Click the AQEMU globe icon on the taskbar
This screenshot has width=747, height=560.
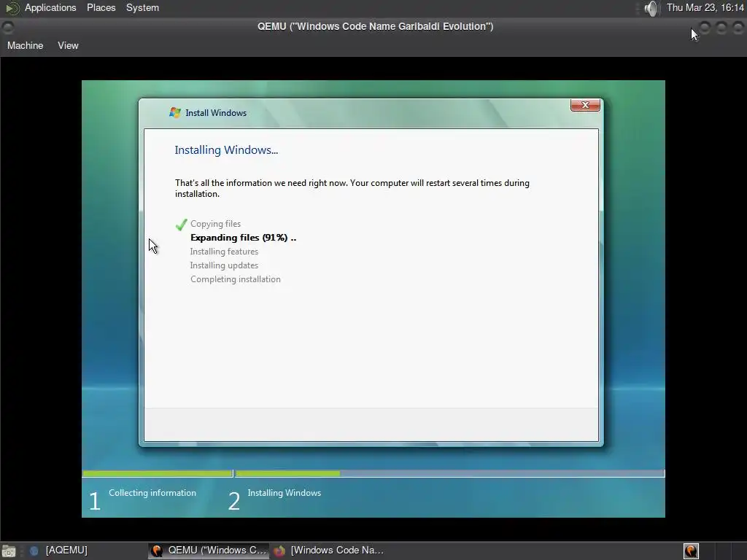34,551
